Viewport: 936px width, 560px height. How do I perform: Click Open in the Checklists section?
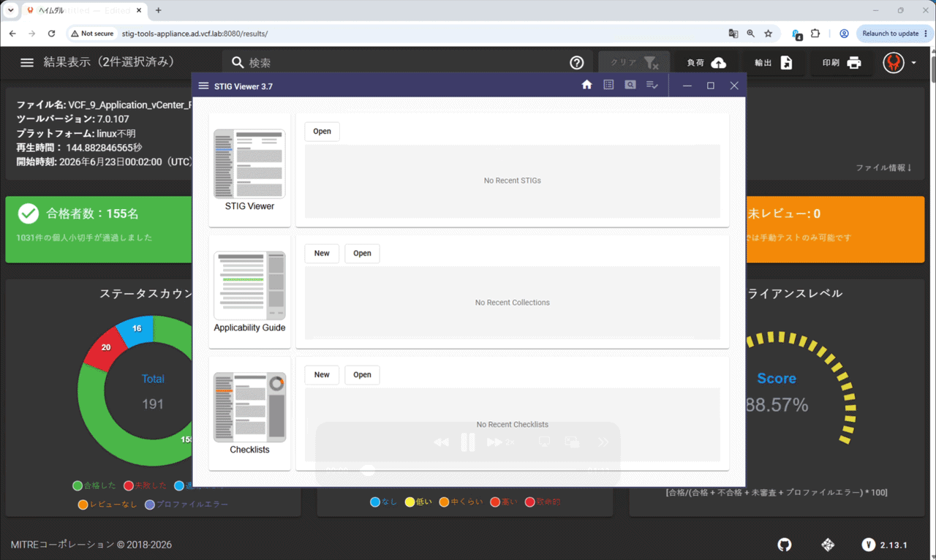(x=362, y=374)
